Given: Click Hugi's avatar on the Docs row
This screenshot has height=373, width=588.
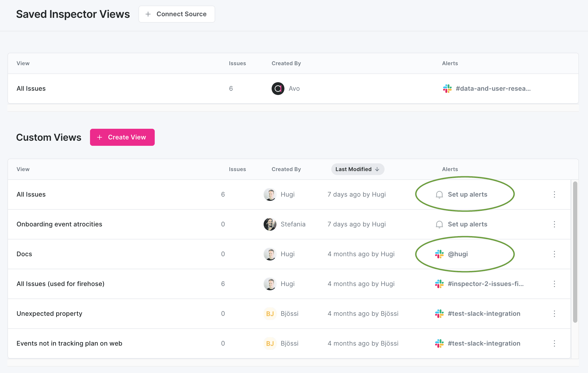Looking at the screenshot, I should tap(270, 254).
